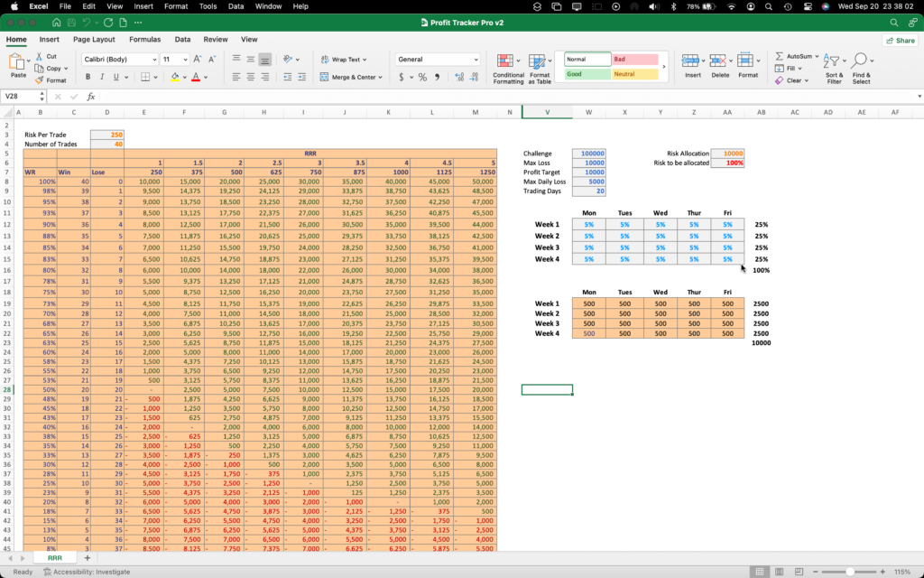924x578 pixels.
Task: Click the Find & Select magnifier icon
Action: click(x=859, y=60)
